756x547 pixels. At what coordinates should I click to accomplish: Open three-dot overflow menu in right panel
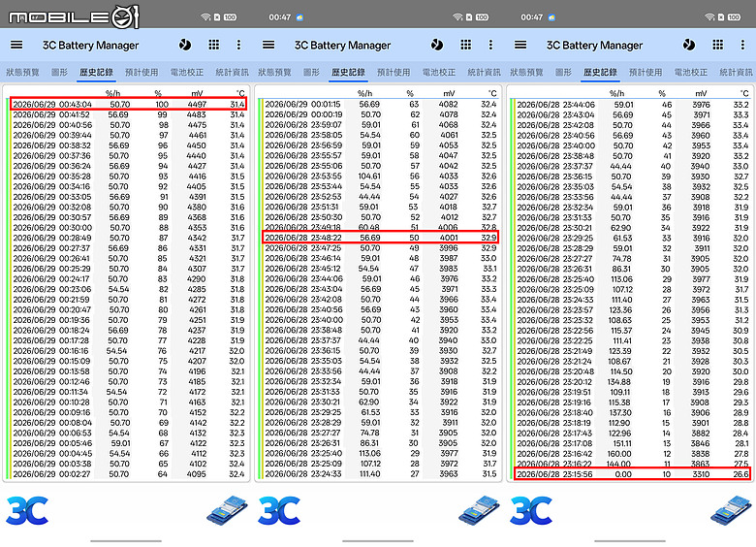[x=742, y=45]
